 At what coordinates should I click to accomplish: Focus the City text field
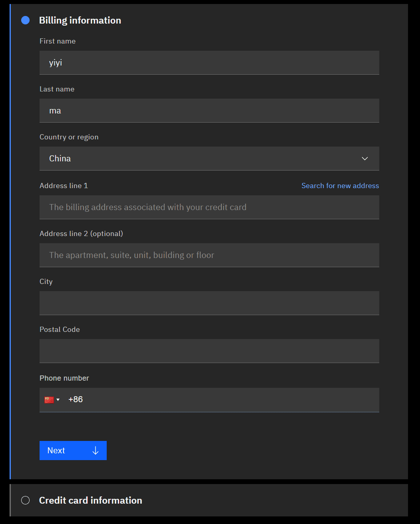[x=209, y=303]
